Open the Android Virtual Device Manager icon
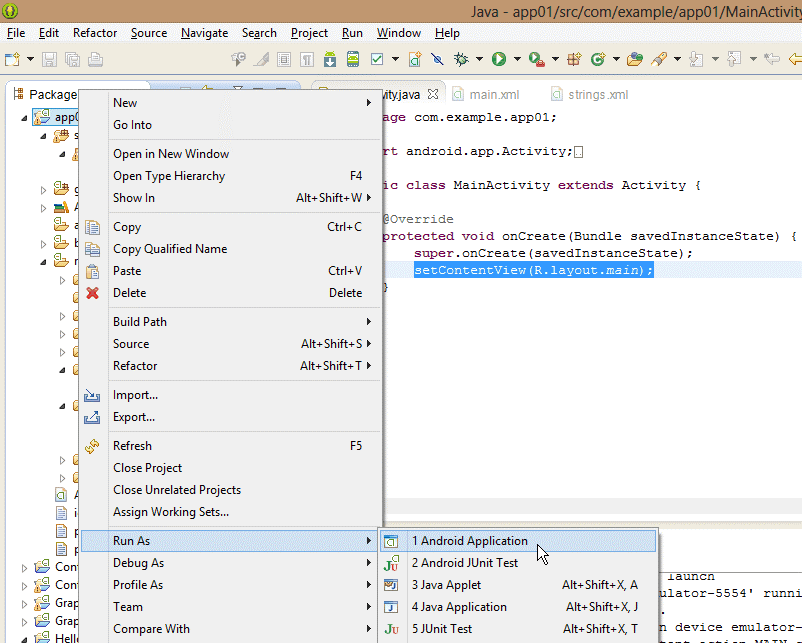Image resolution: width=802 pixels, height=643 pixels. pyautogui.click(x=353, y=60)
